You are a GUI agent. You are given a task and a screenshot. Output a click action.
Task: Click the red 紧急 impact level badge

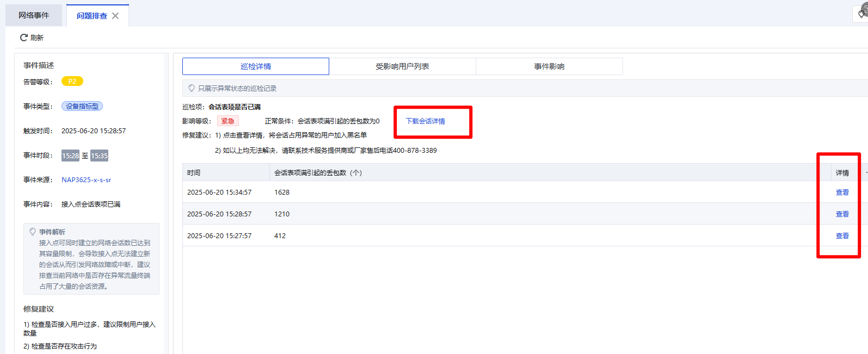click(227, 121)
